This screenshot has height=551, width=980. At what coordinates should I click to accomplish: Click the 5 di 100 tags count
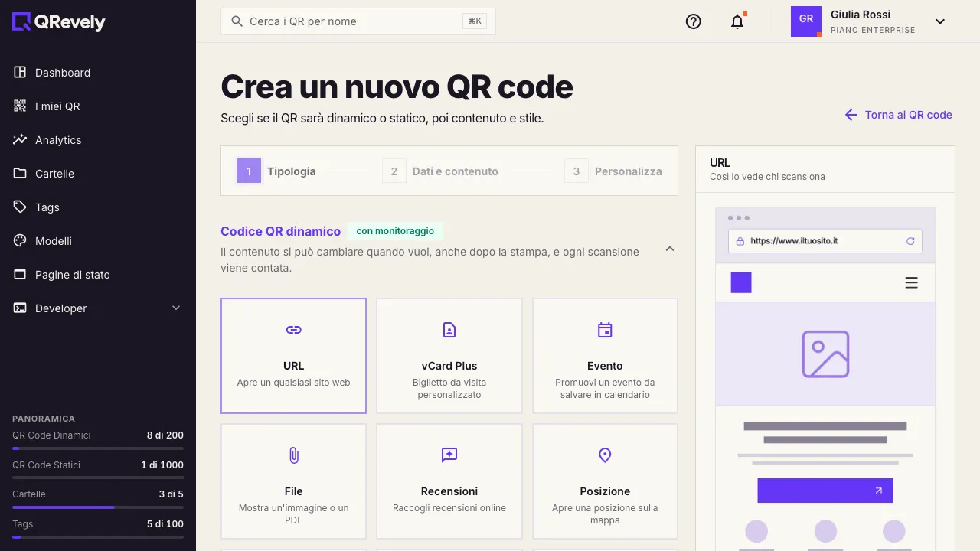pos(165,524)
